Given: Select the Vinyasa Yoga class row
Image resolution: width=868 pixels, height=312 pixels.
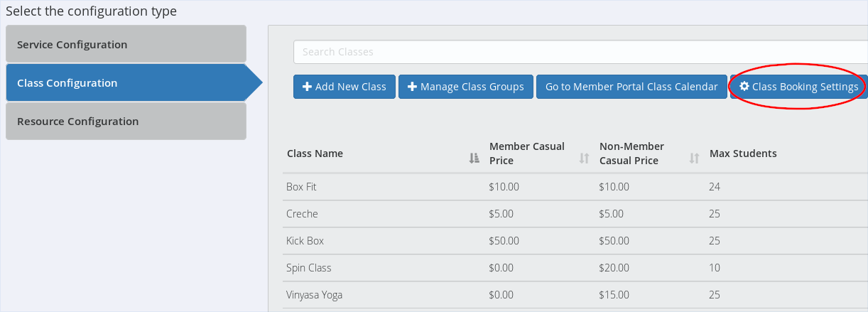Looking at the screenshot, I should (314, 295).
